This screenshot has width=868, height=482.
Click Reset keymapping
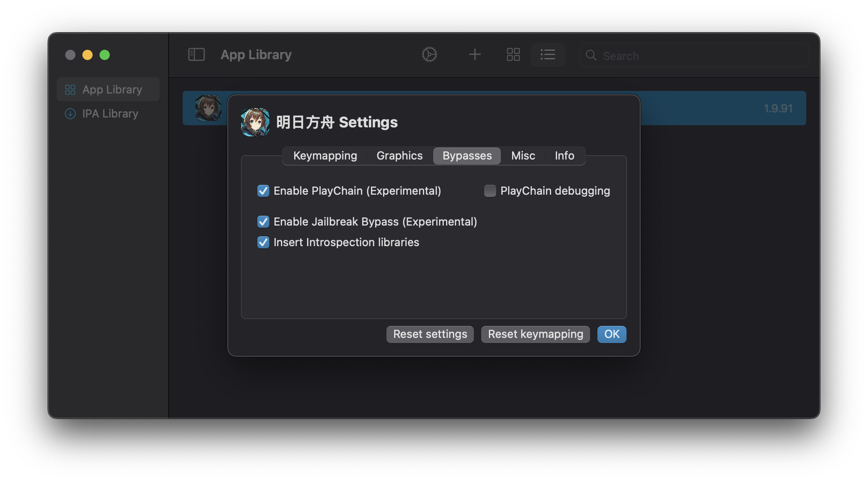point(535,334)
